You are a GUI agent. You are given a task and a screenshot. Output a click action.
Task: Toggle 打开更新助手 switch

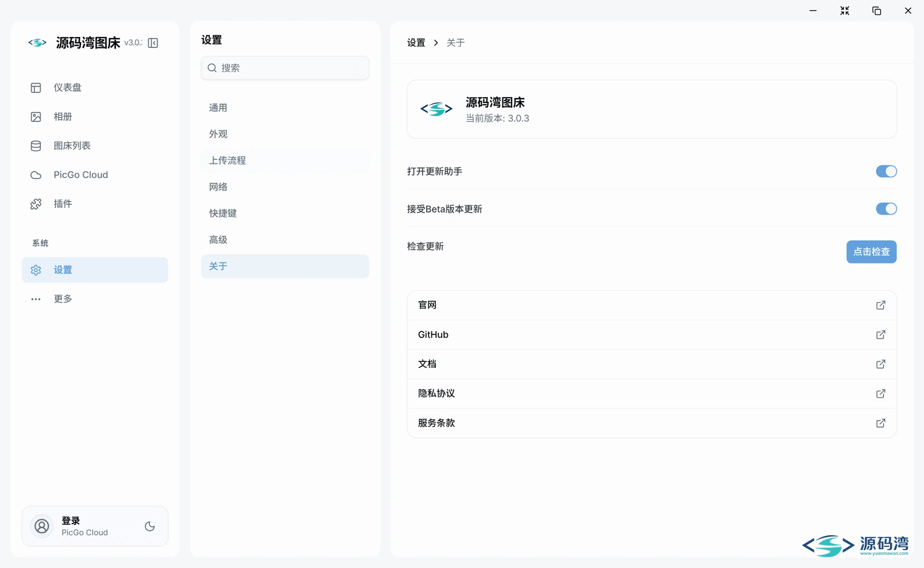pos(886,172)
